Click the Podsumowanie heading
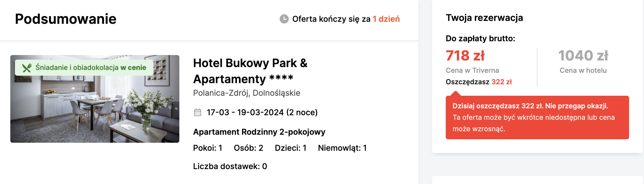The image size is (644, 184). click(66, 19)
